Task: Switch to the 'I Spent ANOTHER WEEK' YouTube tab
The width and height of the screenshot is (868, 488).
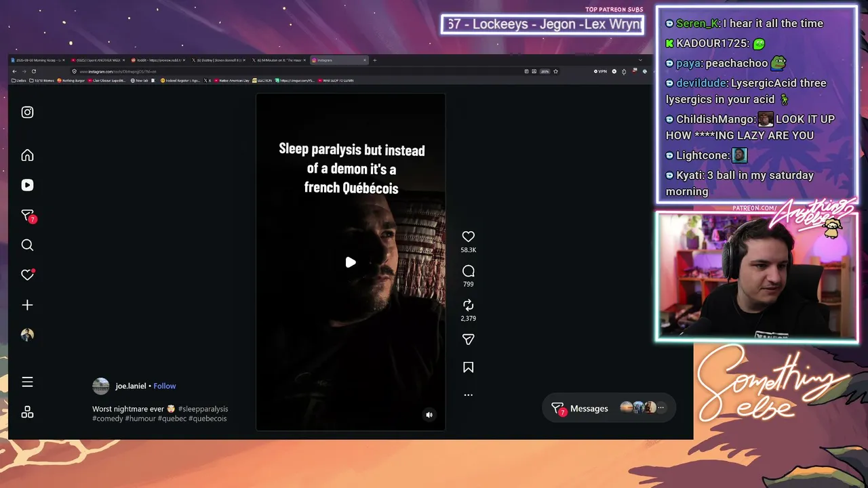Action: pos(98,60)
